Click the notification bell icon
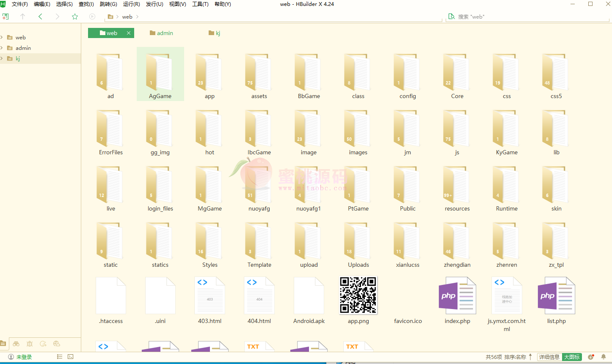The height and width of the screenshot is (364, 612). pyautogui.click(x=604, y=357)
